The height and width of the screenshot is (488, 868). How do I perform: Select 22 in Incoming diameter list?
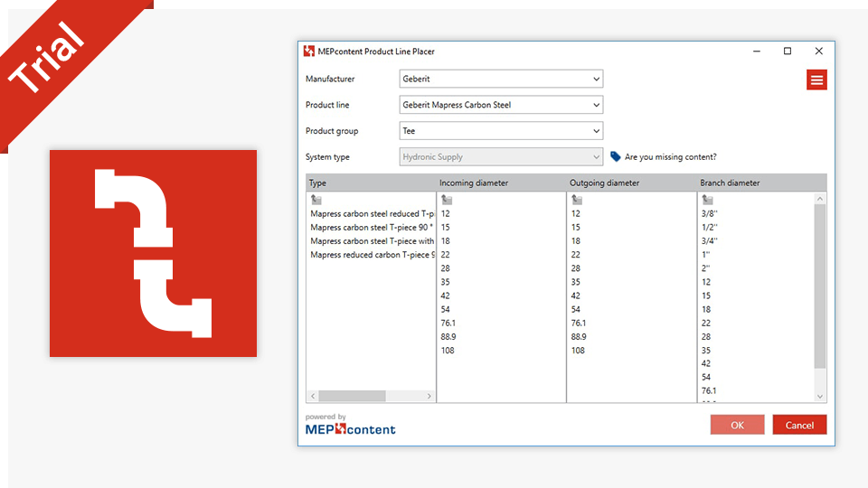[x=445, y=255]
